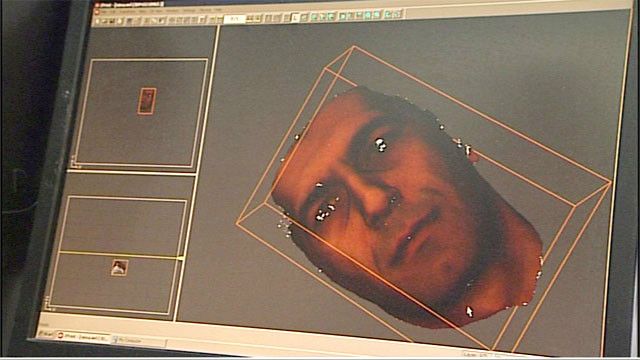Click the yellow icon pair right of the numeric field
Viewport: 640px width, 360px height.
pos(253,18)
